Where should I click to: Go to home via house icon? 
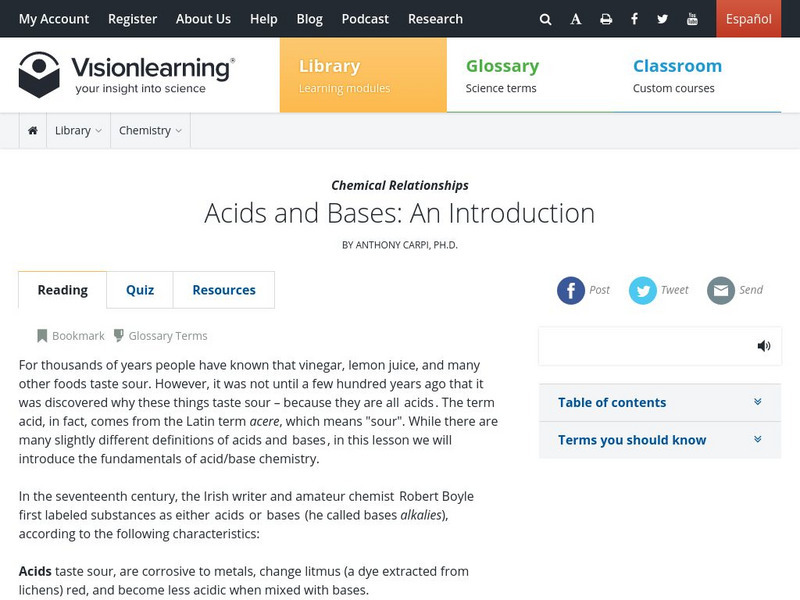click(x=33, y=131)
